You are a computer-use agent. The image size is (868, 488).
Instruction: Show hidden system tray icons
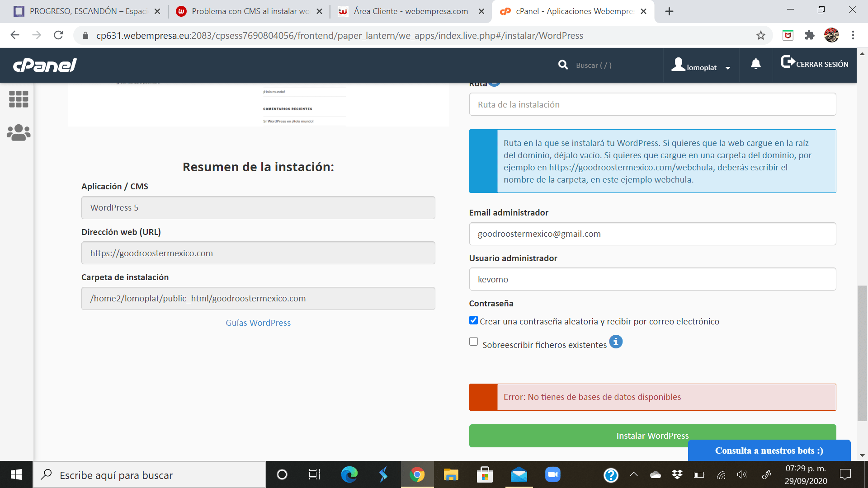tap(633, 474)
